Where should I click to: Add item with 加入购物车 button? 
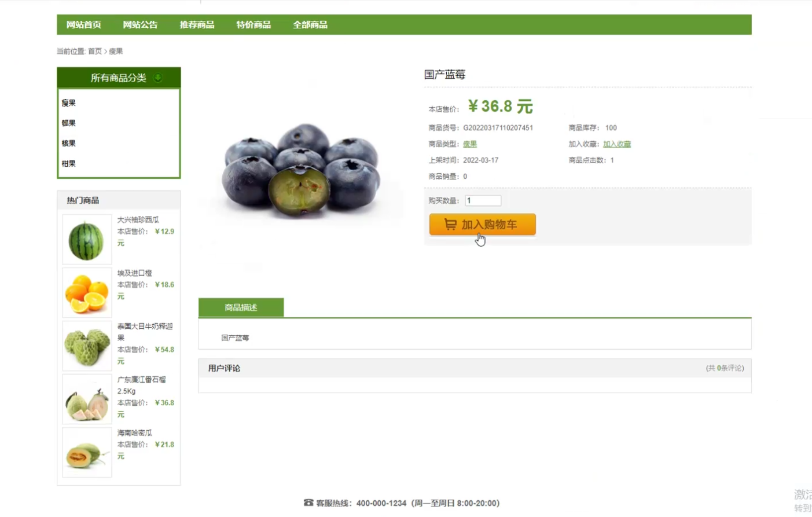point(482,225)
